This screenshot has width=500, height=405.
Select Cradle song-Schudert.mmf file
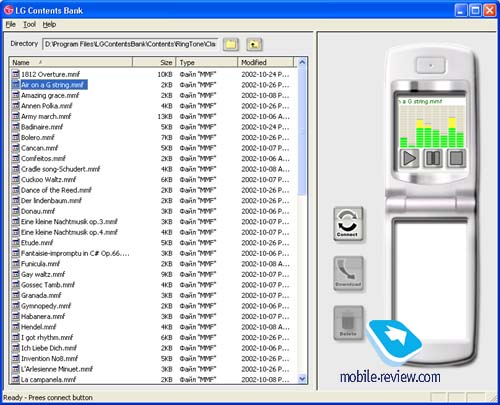pos(61,169)
